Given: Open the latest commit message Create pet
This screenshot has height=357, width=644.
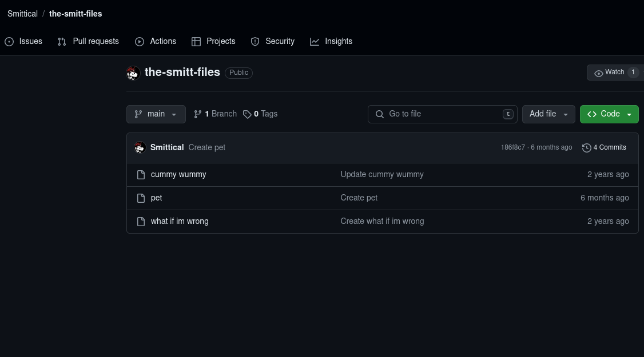Looking at the screenshot, I should click(x=206, y=147).
